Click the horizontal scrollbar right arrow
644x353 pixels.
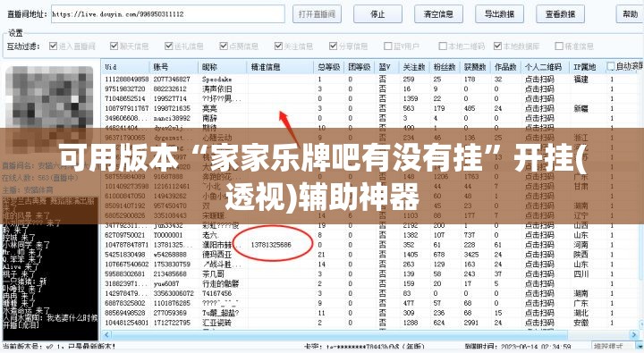tap(634, 335)
